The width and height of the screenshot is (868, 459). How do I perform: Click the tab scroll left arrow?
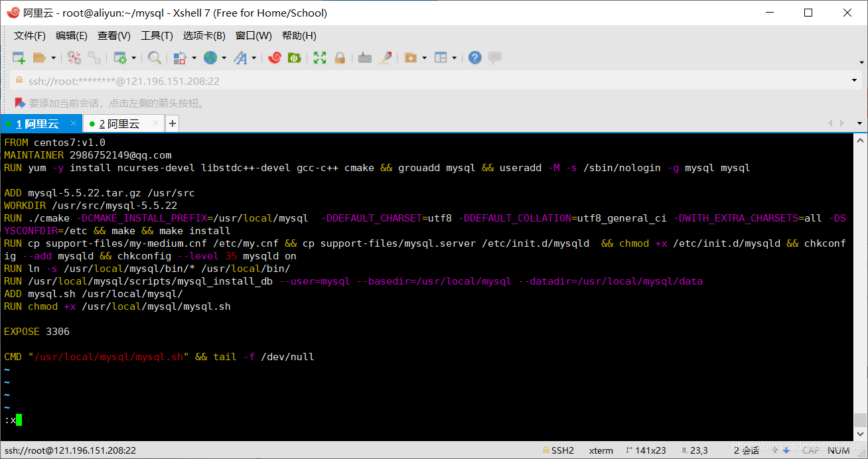(x=830, y=123)
